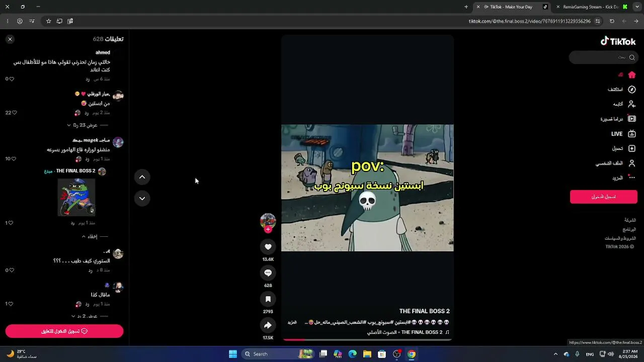
Task: Like magek's comment about وزاره قاع الهامور
Action: [14, 159]
